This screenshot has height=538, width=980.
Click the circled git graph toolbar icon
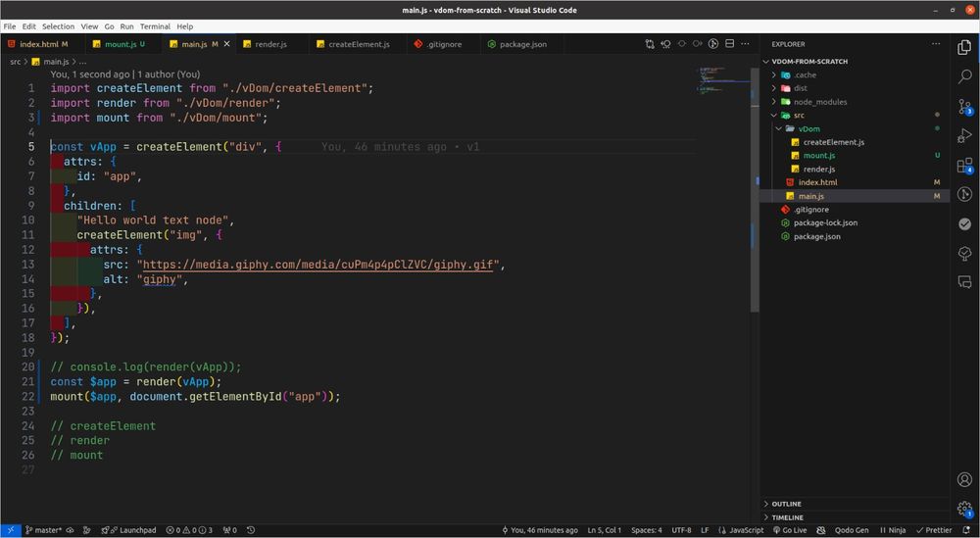pos(713,44)
